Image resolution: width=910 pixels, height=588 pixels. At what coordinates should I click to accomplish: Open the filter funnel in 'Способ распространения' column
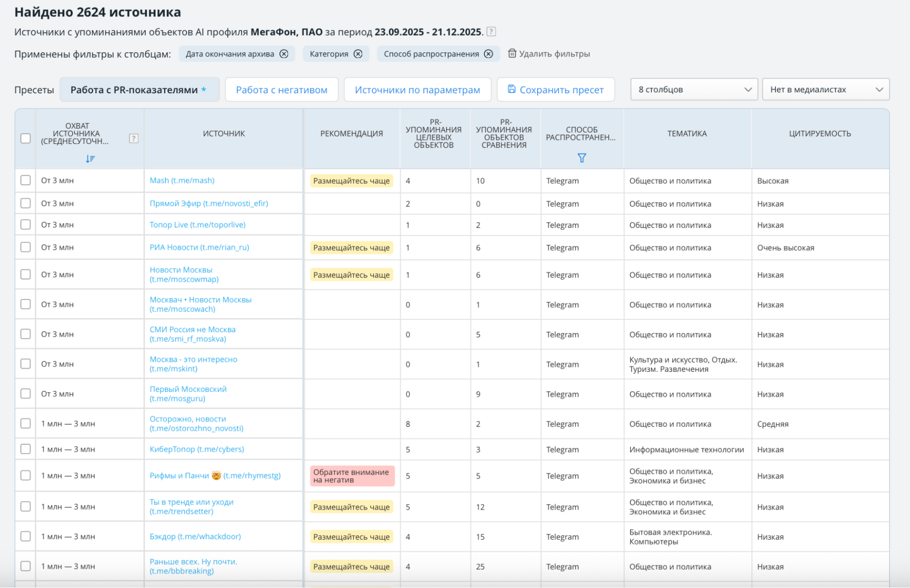click(x=581, y=158)
